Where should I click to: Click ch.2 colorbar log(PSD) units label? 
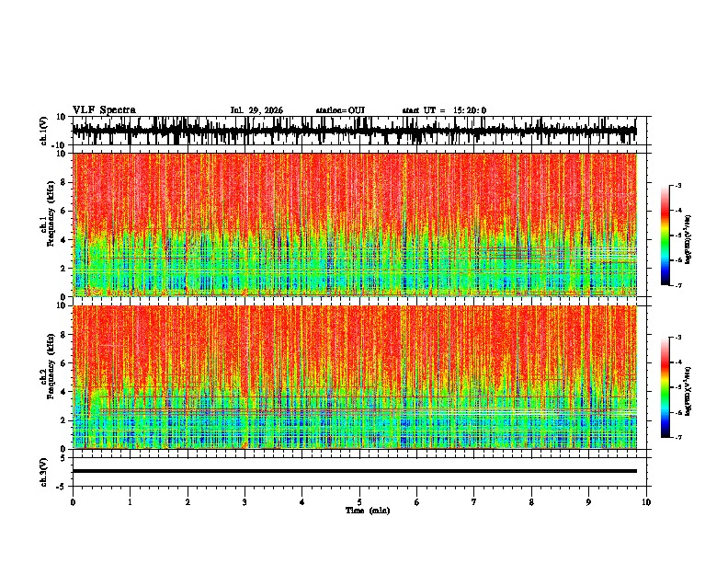[x=688, y=391]
